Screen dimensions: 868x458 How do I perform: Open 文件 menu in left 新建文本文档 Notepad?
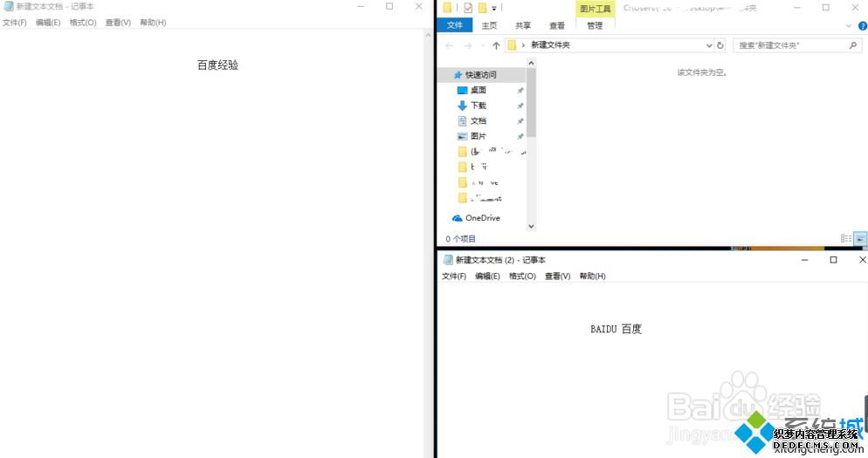(14, 23)
